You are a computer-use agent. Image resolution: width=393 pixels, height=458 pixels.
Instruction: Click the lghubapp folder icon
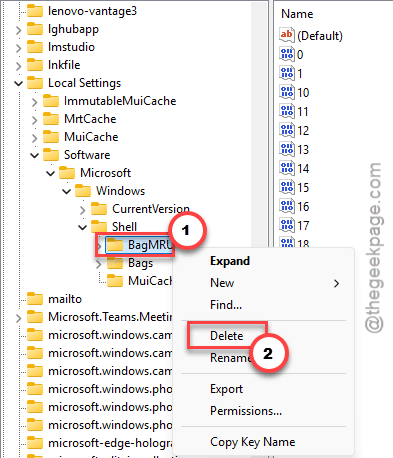(35, 29)
